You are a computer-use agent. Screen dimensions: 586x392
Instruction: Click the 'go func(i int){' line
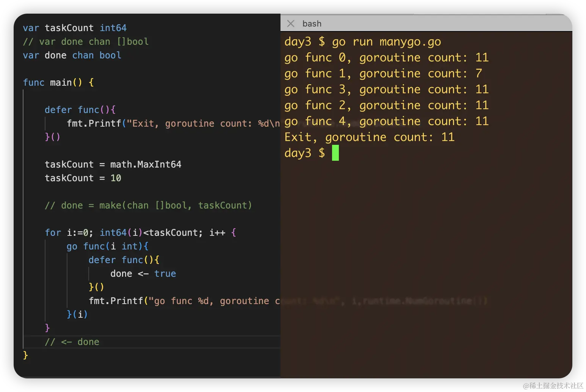pyautogui.click(x=108, y=246)
